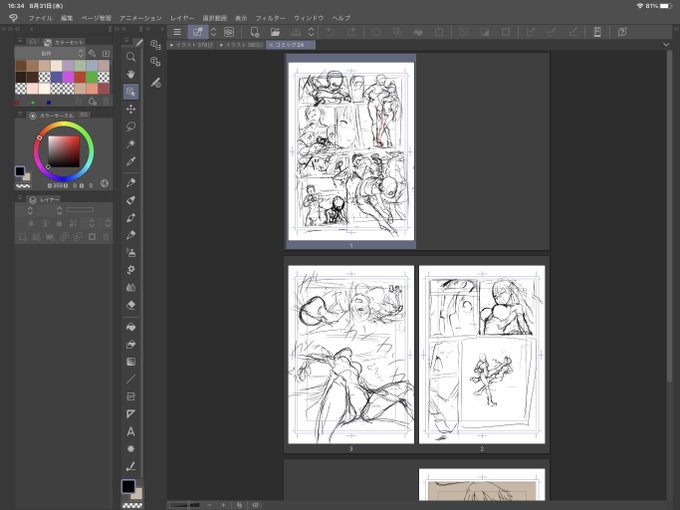Toggle color space switch on color circle
This screenshot has height=510, width=680.
105,183
